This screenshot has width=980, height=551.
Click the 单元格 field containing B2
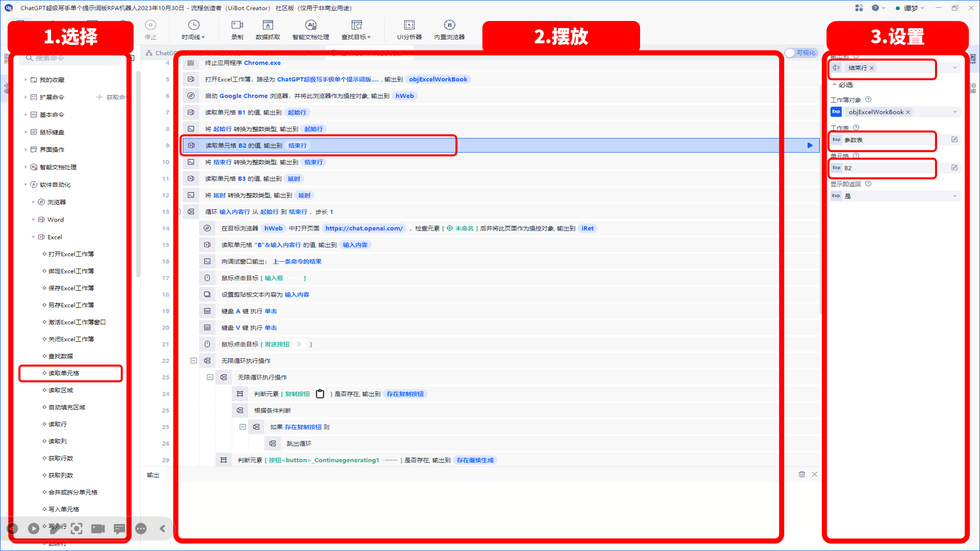click(x=889, y=168)
